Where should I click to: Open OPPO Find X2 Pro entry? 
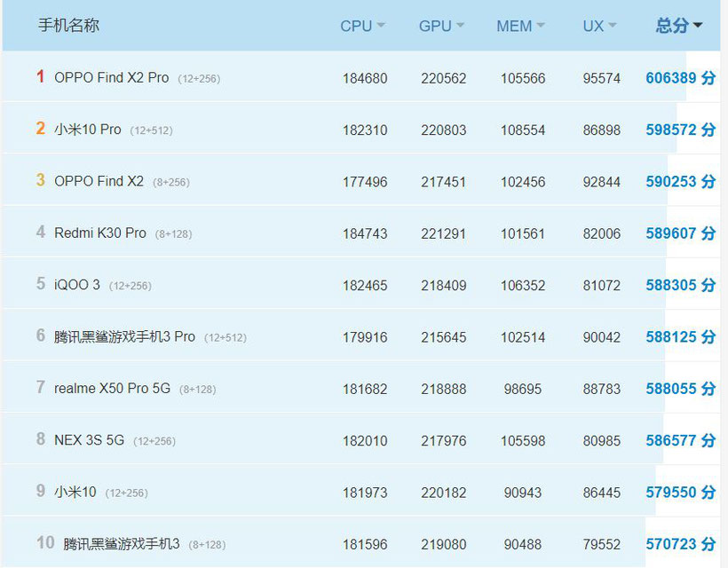click(112, 77)
